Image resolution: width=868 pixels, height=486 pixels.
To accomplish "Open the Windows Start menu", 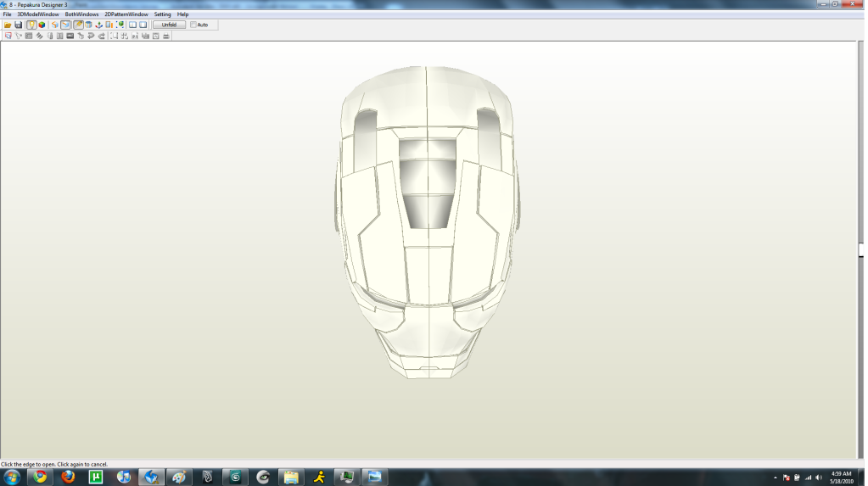I will click(12, 477).
